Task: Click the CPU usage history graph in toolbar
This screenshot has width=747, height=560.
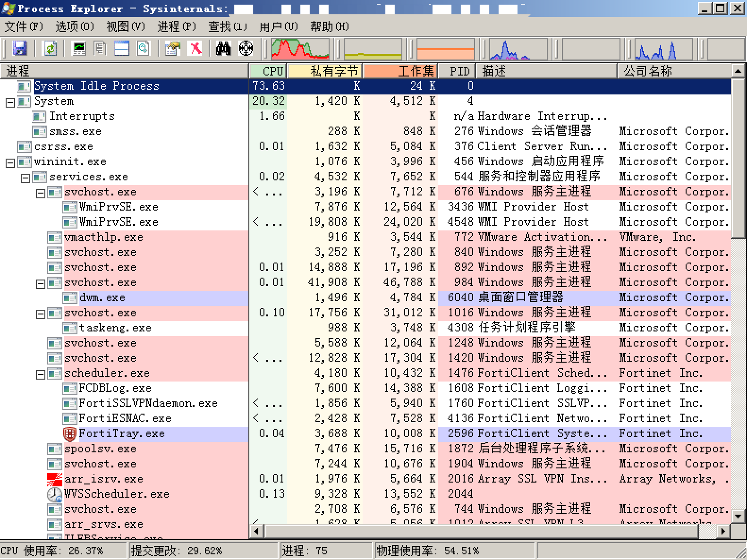Action: click(x=300, y=49)
